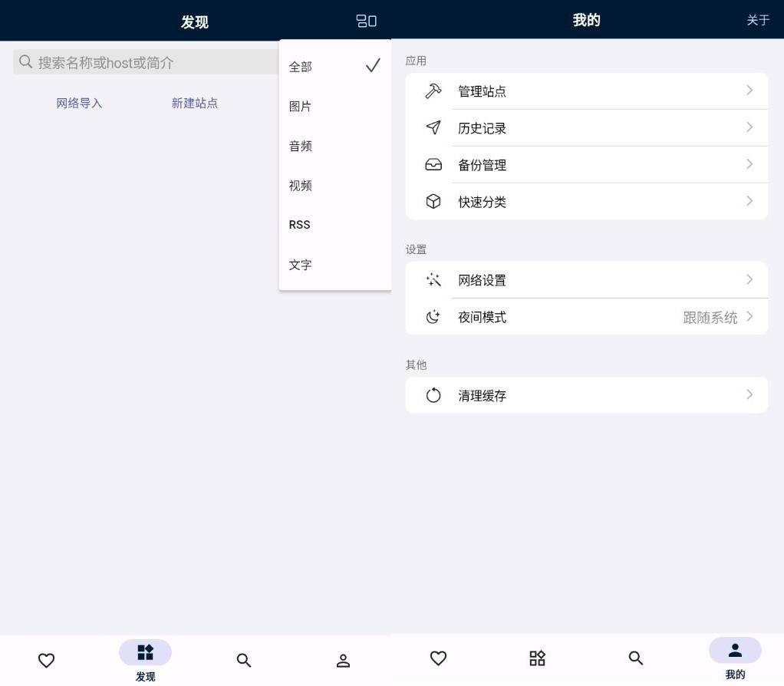Select the checked 全部 filter option
Screen dimensions: 784x686
pyautogui.click(x=334, y=67)
